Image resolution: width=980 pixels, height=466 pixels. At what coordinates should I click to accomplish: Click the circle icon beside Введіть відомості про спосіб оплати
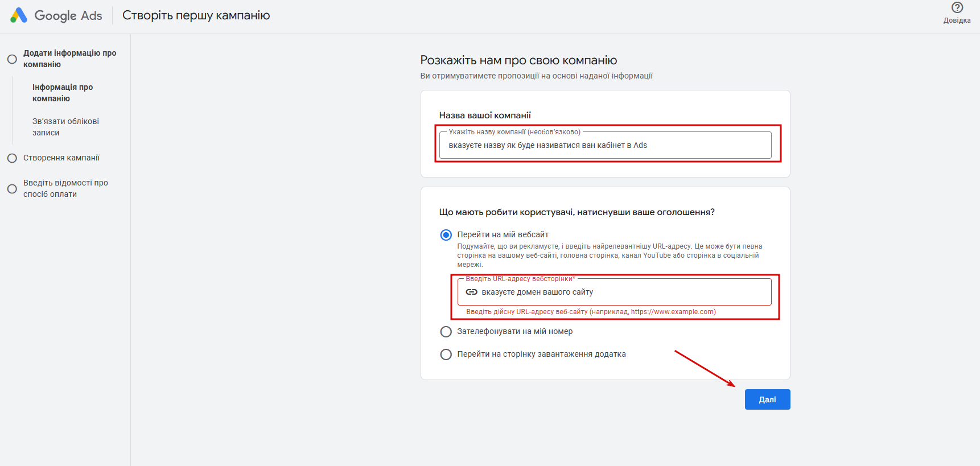click(x=12, y=189)
